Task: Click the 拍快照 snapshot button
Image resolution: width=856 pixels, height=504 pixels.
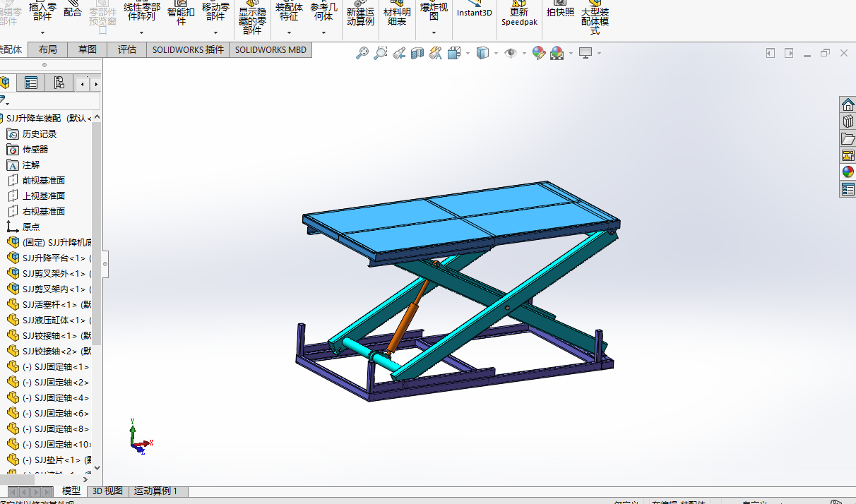Action: point(560,8)
